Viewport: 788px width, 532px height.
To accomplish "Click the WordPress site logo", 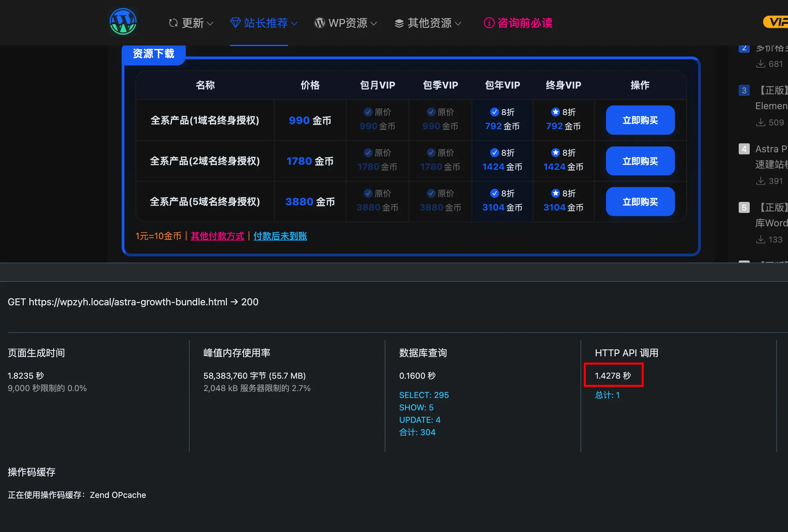I will pos(123,22).
